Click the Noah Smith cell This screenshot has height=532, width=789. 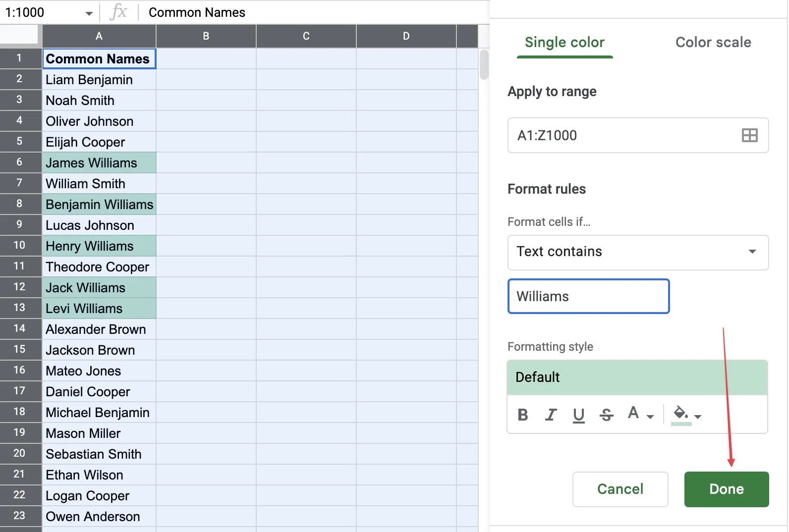(x=99, y=100)
